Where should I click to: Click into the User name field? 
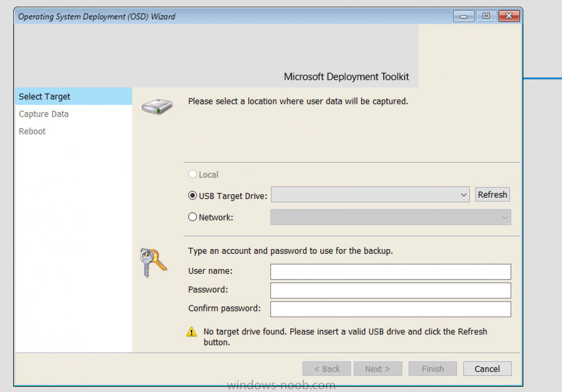390,272
